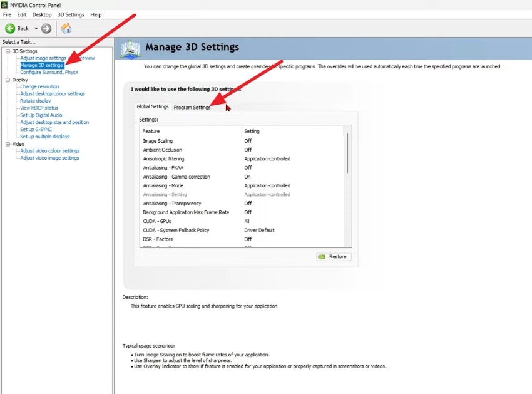Image resolution: width=532 pixels, height=394 pixels.
Task: Click the Video tree label
Action: [x=18, y=144]
